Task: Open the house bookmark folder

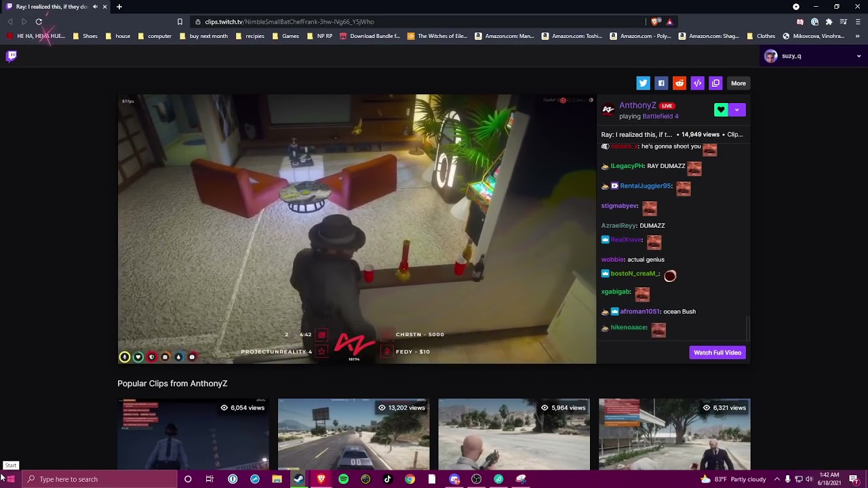Action: (118, 36)
